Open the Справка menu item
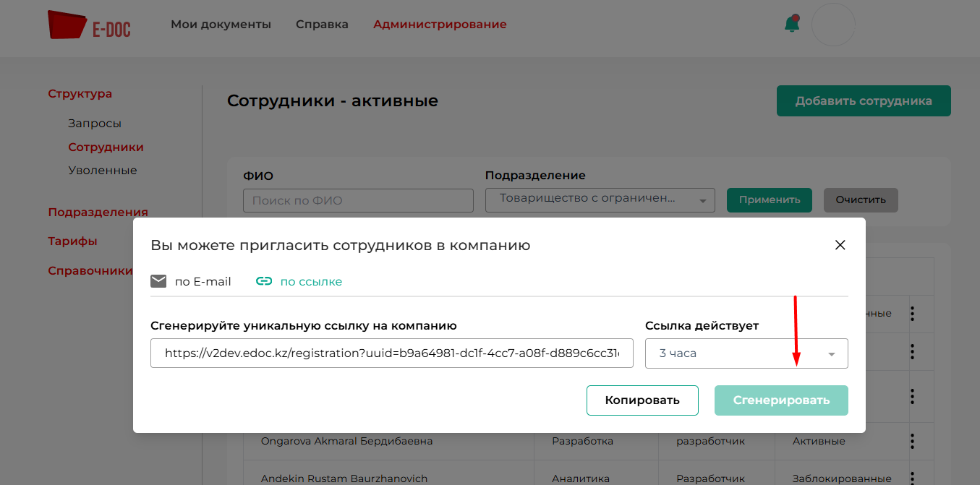The width and height of the screenshot is (980, 485). tap(322, 25)
